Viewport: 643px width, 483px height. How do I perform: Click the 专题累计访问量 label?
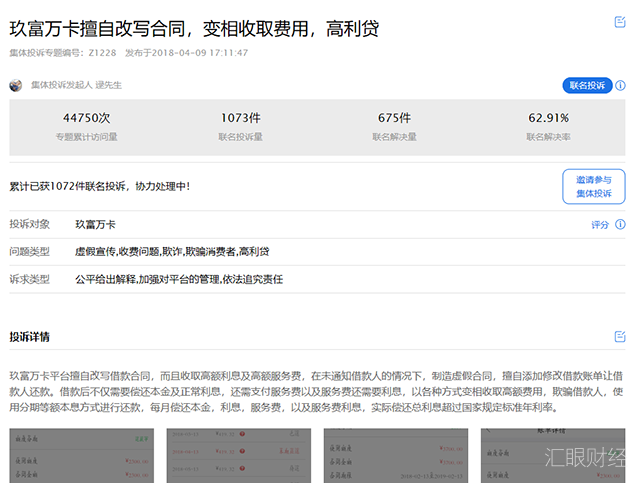click(x=87, y=137)
